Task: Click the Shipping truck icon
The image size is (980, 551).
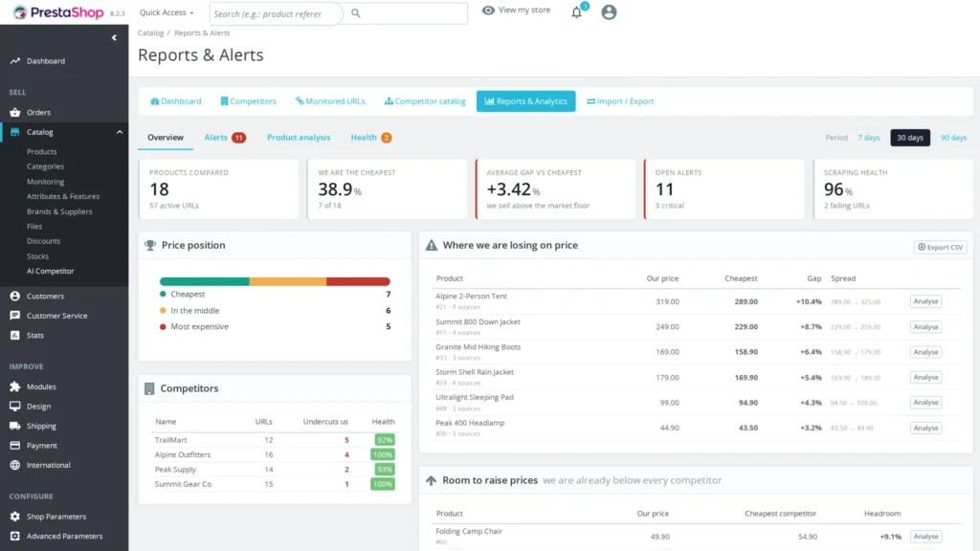Action: point(15,426)
